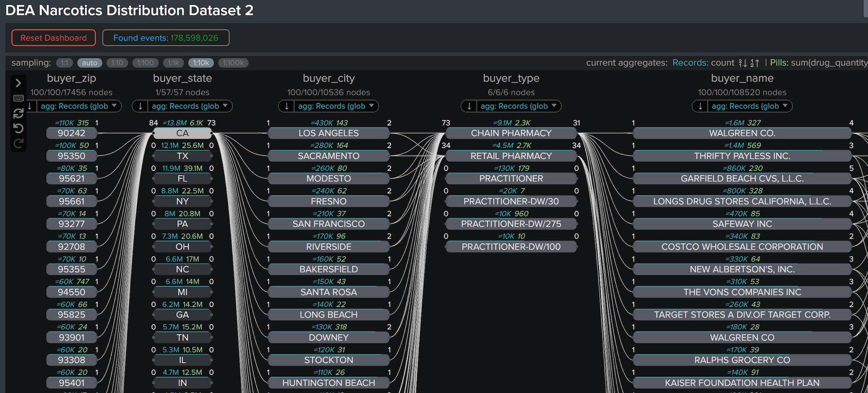
Task: Open buyer_zip aggregate dropdown
Action: coord(79,106)
